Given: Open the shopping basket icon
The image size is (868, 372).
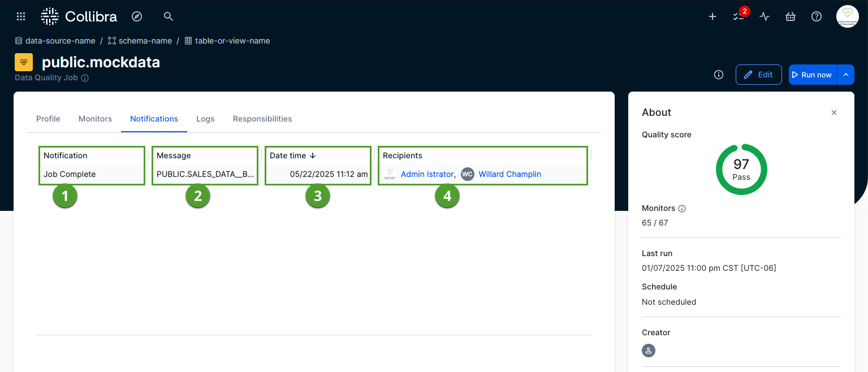Looking at the screenshot, I should (791, 16).
